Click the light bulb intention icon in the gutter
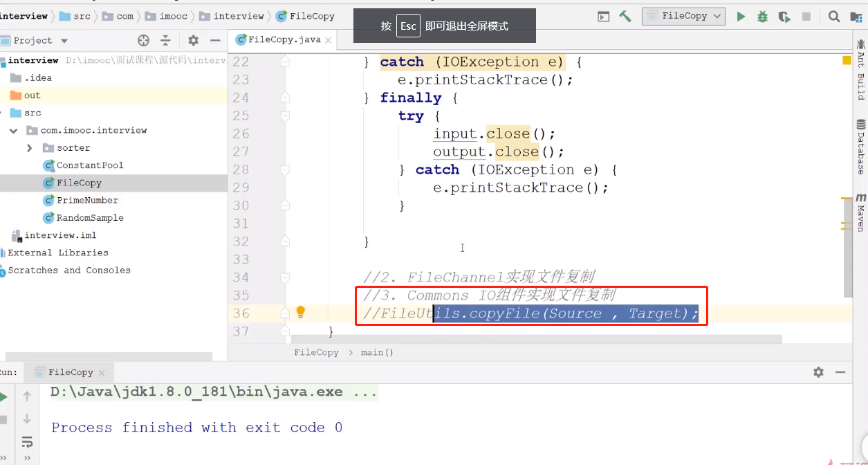 [300, 312]
